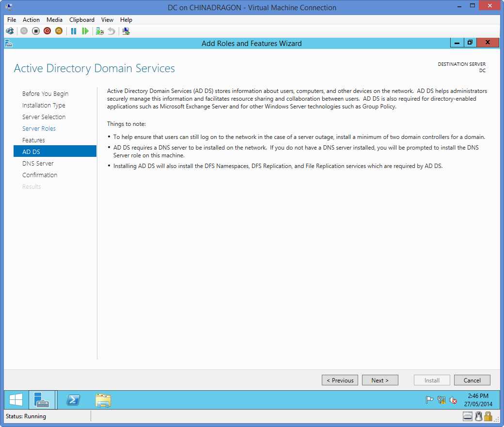Image resolution: width=504 pixels, height=427 pixels.
Task: Create a checkpoint from the toolbar
Action: (100, 31)
